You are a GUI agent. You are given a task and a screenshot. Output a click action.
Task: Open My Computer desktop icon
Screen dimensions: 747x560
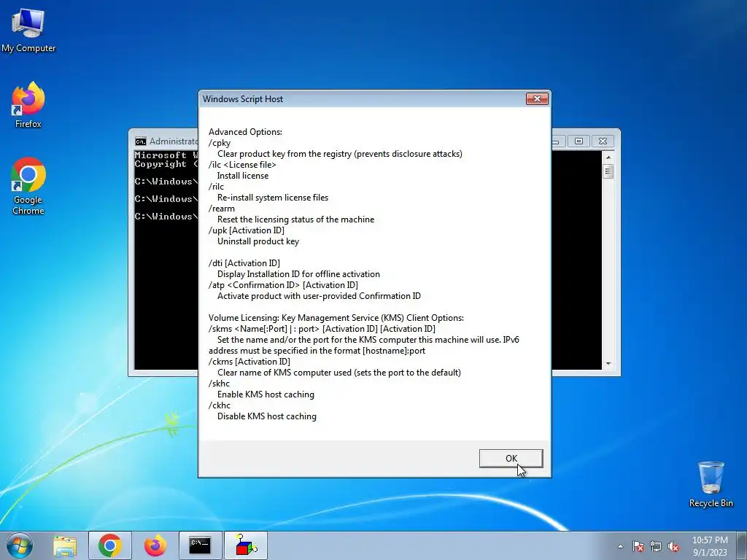tap(28, 30)
